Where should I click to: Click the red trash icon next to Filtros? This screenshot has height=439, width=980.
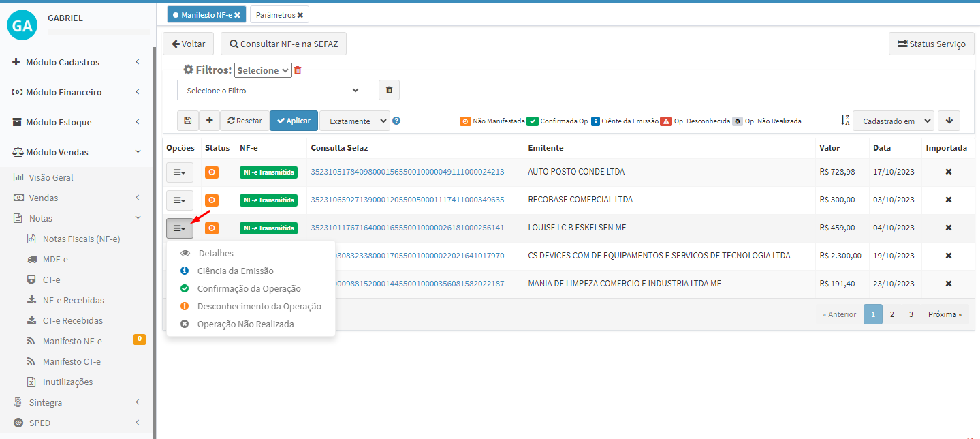298,70
